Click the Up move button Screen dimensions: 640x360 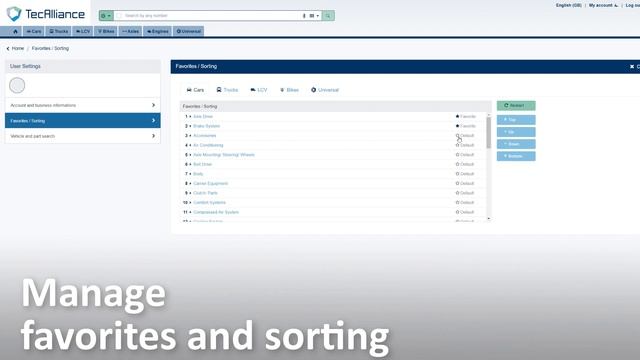pyautogui.click(x=516, y=132)
